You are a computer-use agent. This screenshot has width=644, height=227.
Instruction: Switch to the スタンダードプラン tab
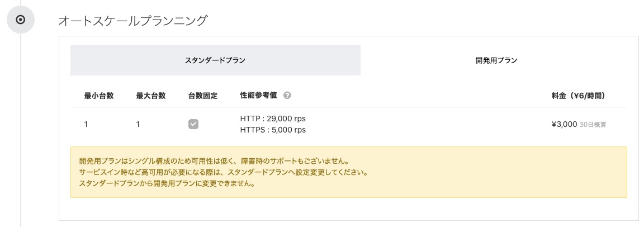215,60
